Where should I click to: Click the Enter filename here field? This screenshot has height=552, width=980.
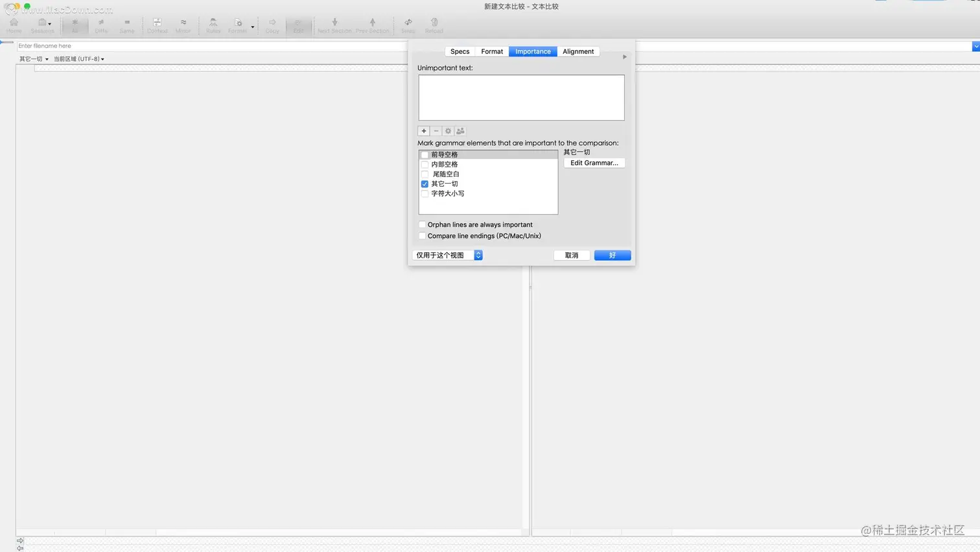212,46
